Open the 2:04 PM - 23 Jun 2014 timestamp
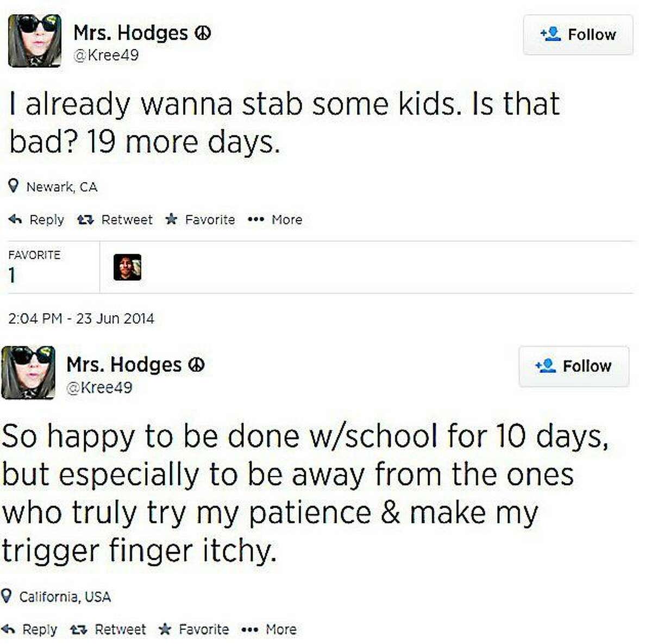The image size is (652, 644). (81, 318)
